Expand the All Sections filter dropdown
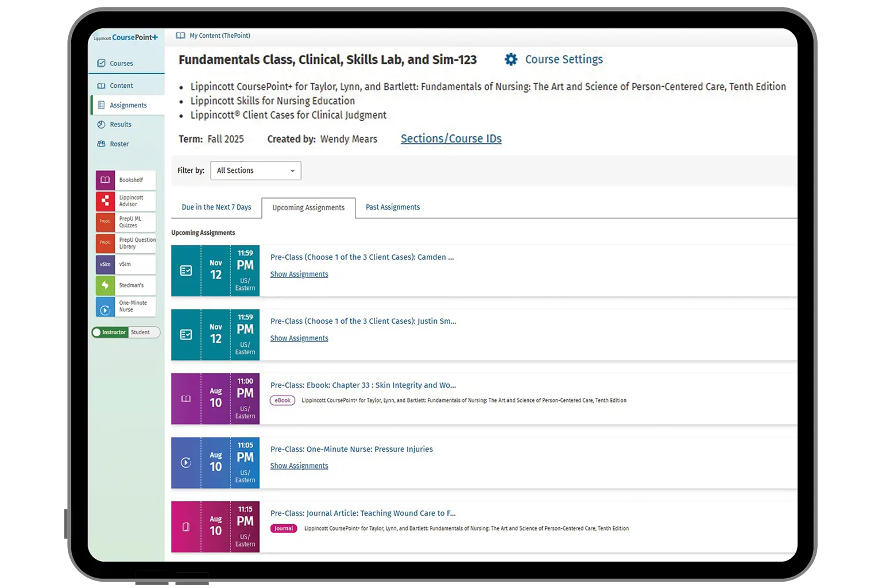The image size is (882, 588). pyautogui.click(x=256, y=171)
